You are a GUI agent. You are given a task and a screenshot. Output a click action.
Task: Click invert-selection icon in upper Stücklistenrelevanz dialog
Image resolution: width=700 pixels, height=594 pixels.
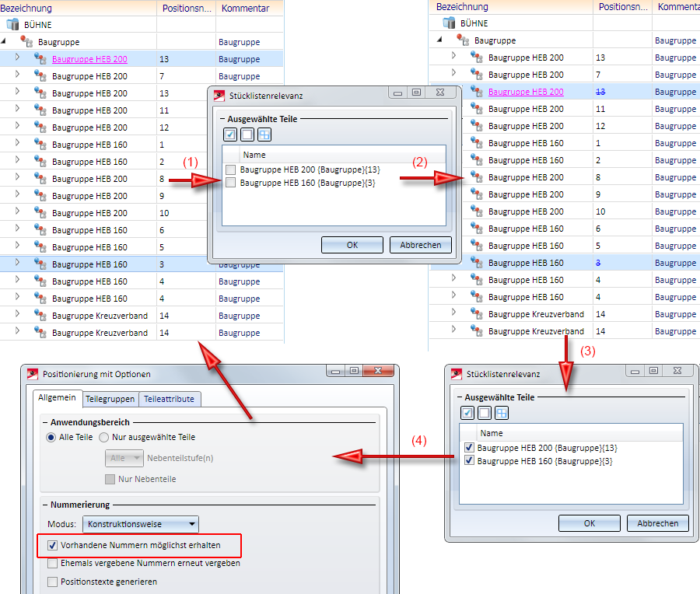264,135
